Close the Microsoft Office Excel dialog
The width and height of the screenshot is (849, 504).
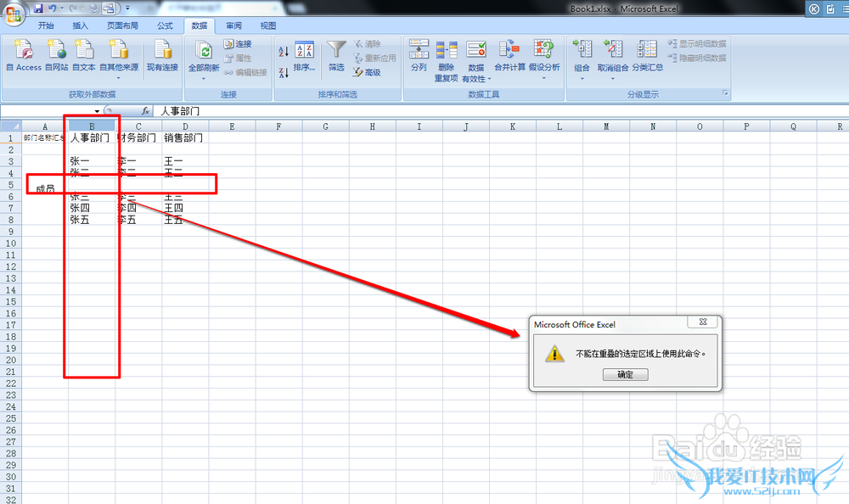(703, 322)
